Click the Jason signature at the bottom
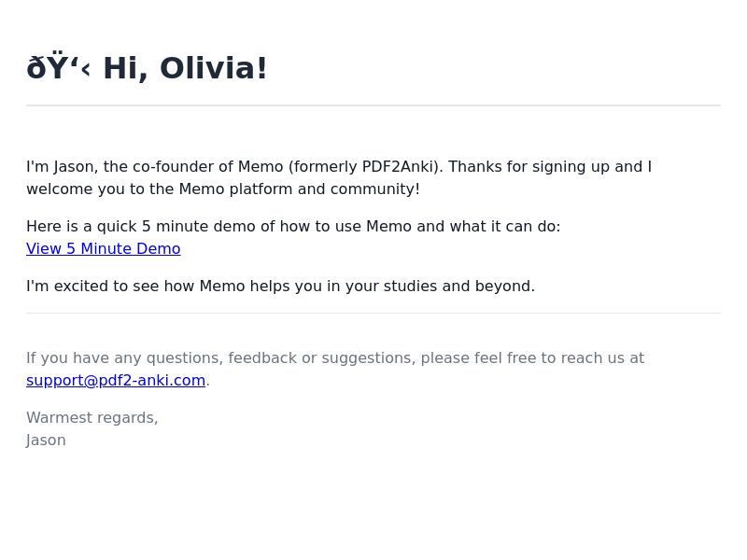747x560 pixels. pos(46,441)
